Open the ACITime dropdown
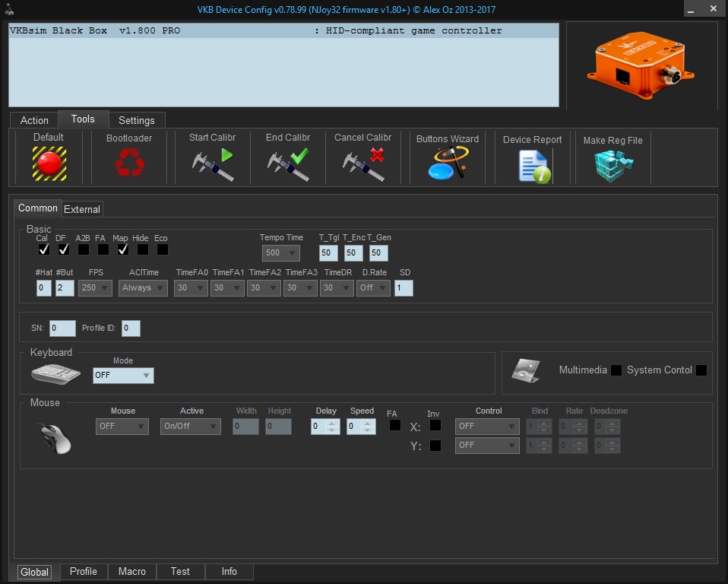The height and width of the screenshot is (584, 728). [143, 288]
